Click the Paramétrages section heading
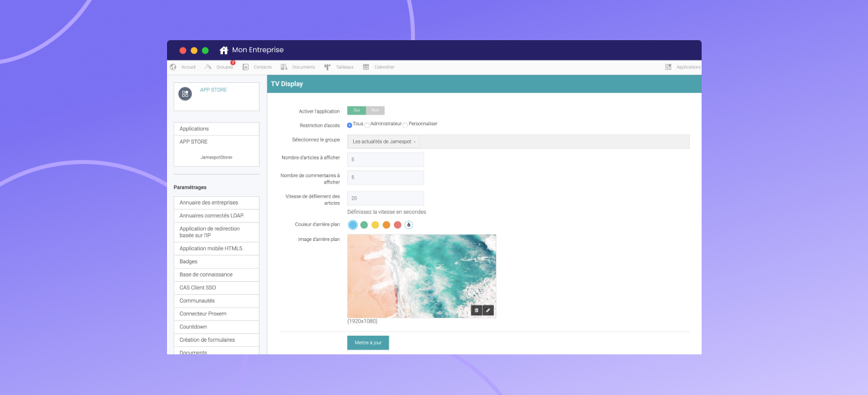The height and width of the screenshot is (395, 868). (190, 188)
